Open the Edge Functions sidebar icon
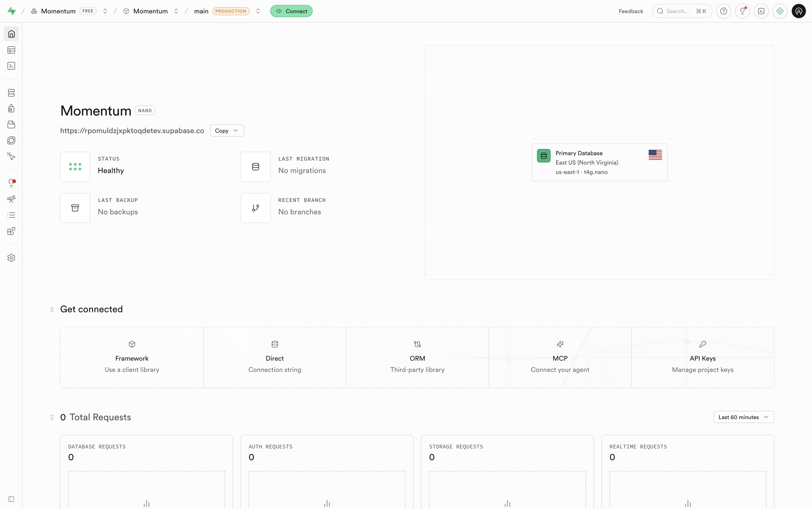 (x=12, y=140)
